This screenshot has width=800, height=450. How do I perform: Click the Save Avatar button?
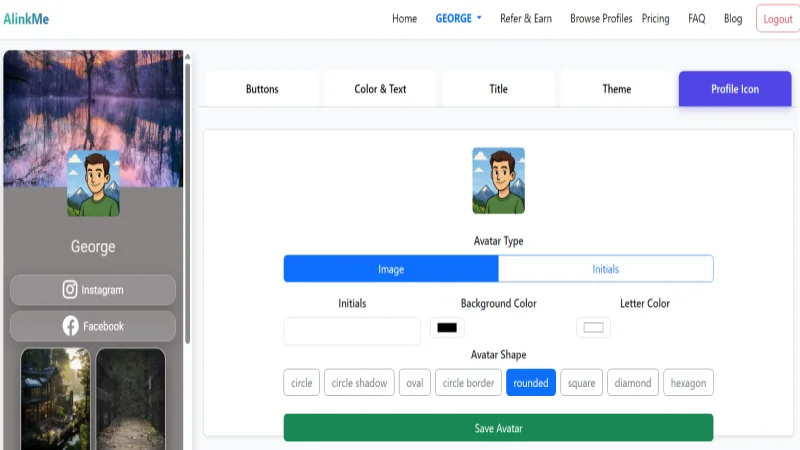498,428
